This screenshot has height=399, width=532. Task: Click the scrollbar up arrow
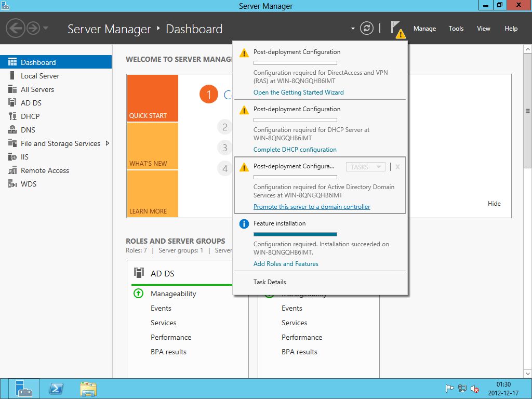point(528,49)
